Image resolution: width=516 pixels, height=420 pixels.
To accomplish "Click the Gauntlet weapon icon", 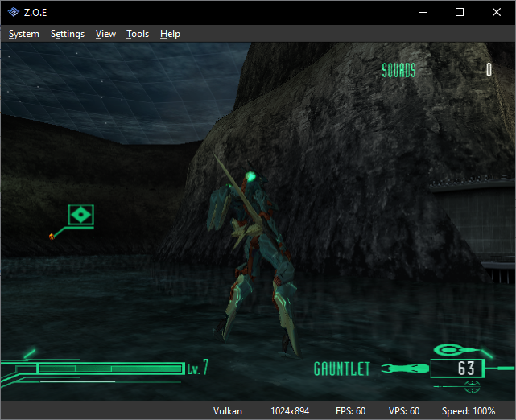I will pyautogui.click(x=405, y=369).
